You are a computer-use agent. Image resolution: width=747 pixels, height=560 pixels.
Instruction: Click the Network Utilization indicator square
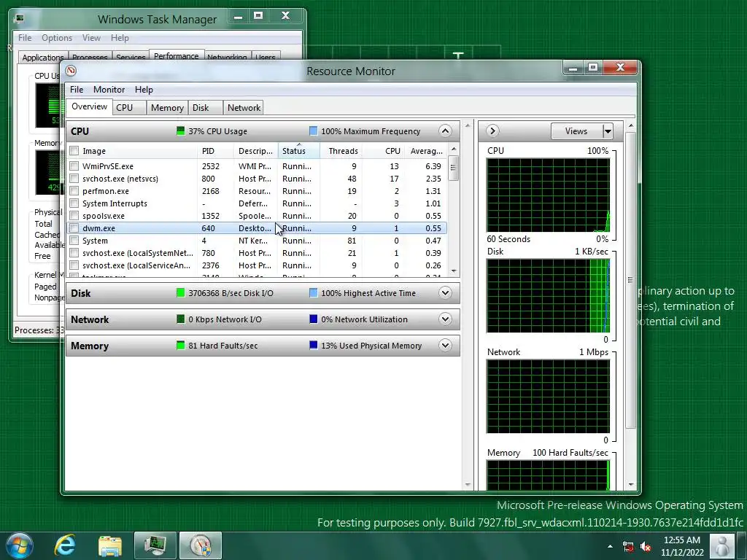313,319
